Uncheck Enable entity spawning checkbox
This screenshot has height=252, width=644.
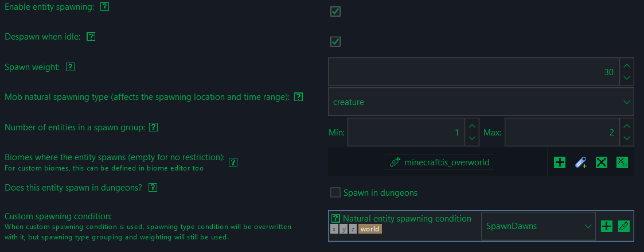pyautogui.click(x=335, y=11)
